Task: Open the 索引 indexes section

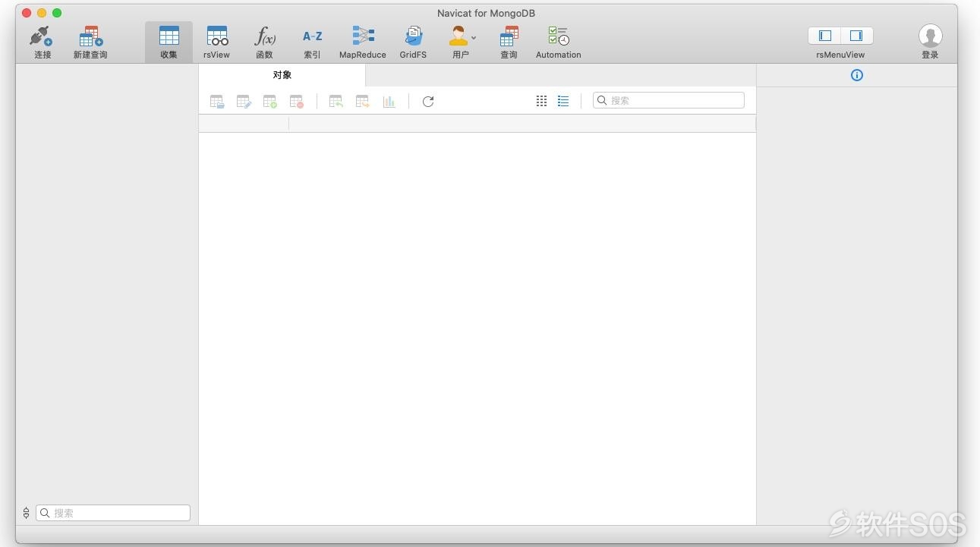Action: (x=312, y=42)
